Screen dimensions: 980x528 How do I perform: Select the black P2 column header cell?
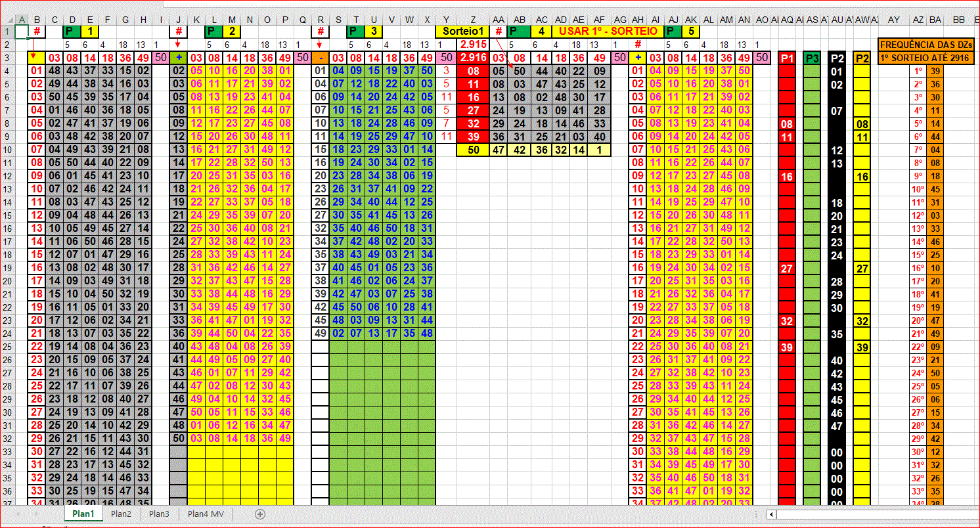coord(837,58)
